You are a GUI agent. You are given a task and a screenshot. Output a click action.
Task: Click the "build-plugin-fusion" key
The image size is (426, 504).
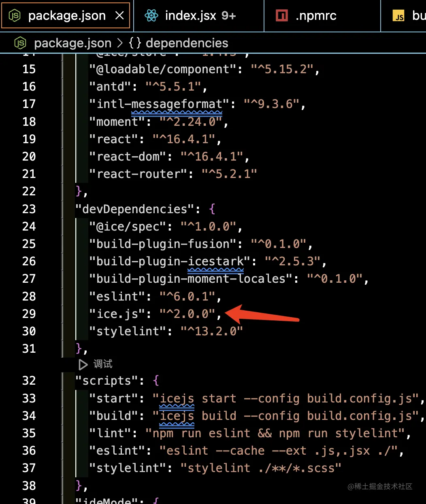162,244
